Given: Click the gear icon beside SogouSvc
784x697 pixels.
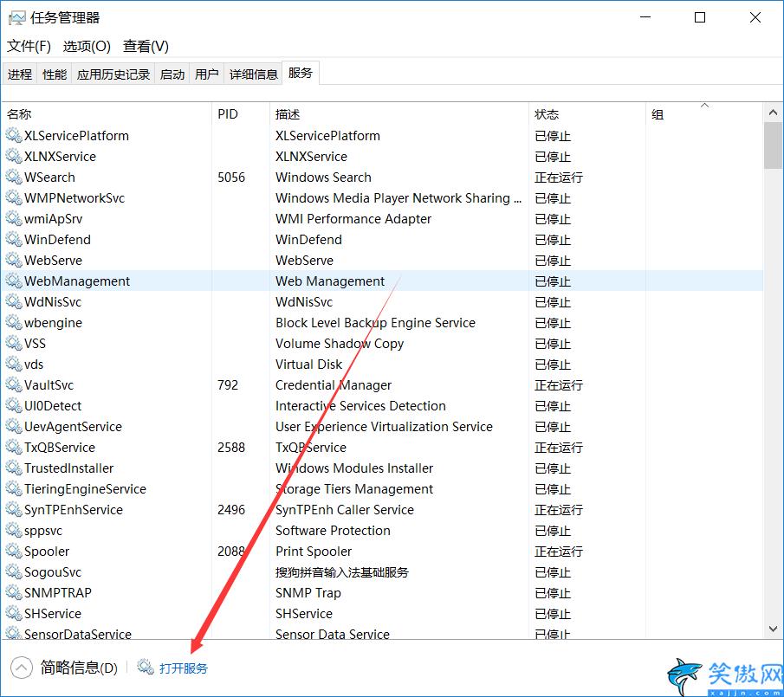Looking at the screenshot, I should pos(14,571).
